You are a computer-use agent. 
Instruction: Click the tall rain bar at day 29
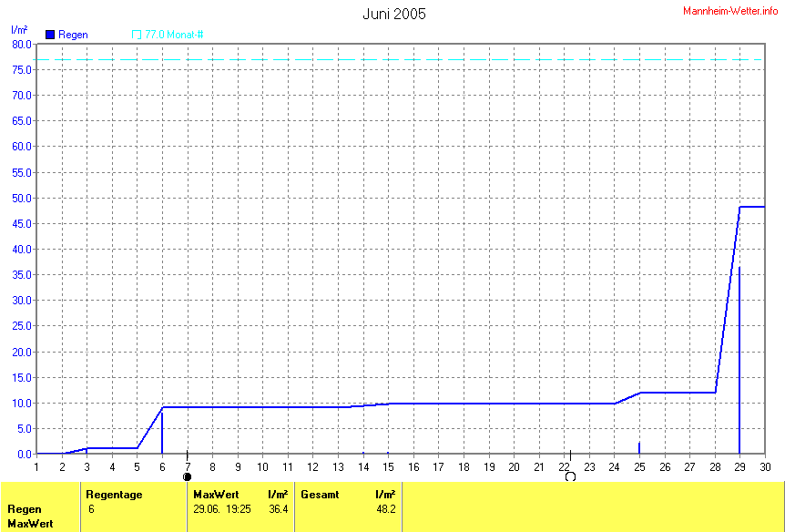click(739, 364)
